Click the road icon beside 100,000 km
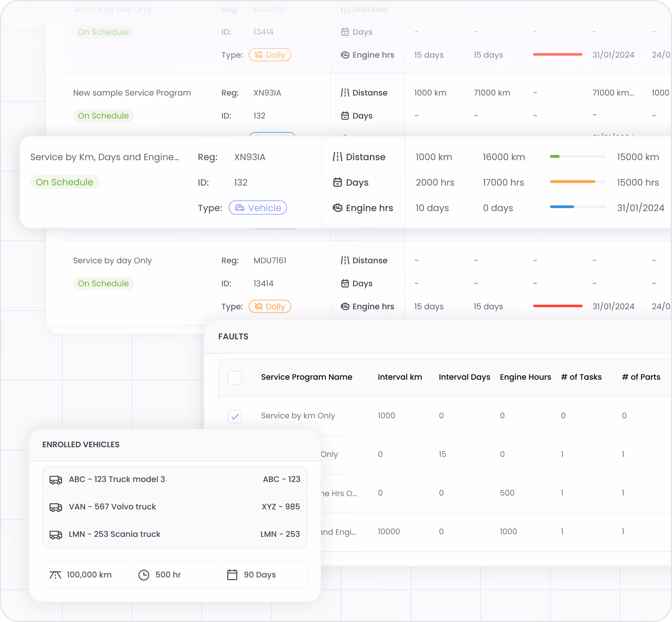This screenshot has height=622, width=672. pos(55,575)
